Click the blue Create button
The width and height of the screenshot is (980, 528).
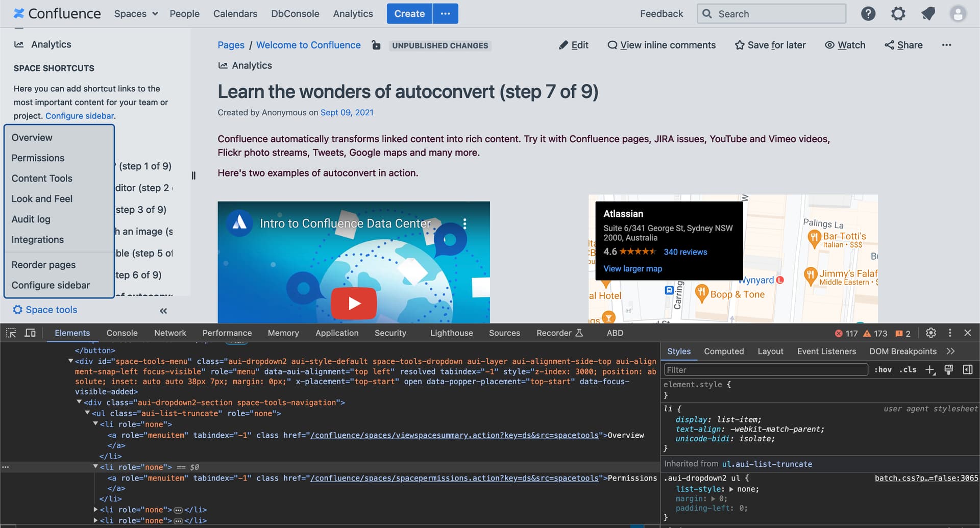click(409, 14)
